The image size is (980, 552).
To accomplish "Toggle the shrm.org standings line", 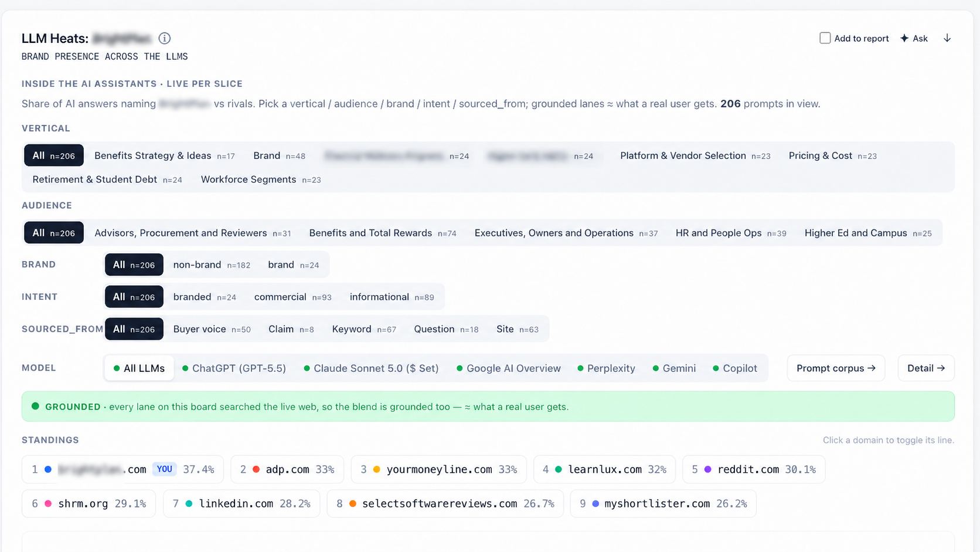I will coord(89,503).
